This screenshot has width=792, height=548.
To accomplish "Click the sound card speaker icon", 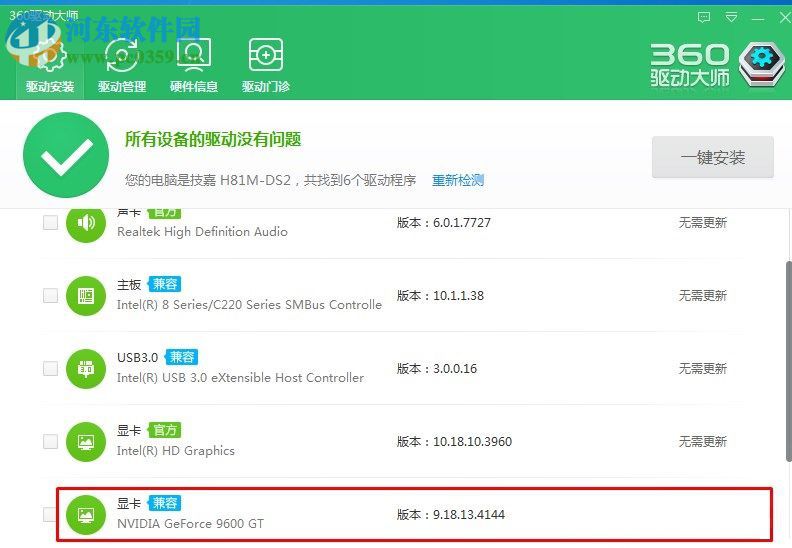I will (86, 222).
